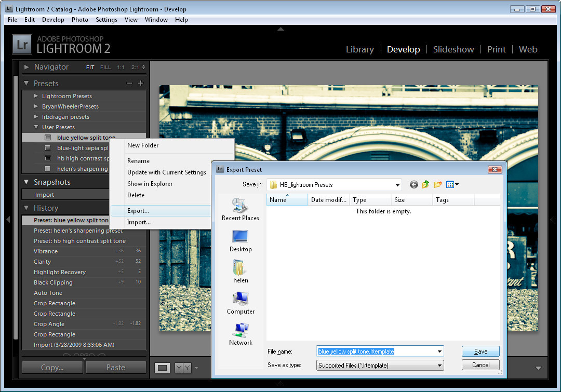Screen dimensions: 561x392
Task: Set Navigator zoom to 1:1
Action: point(121,67)
